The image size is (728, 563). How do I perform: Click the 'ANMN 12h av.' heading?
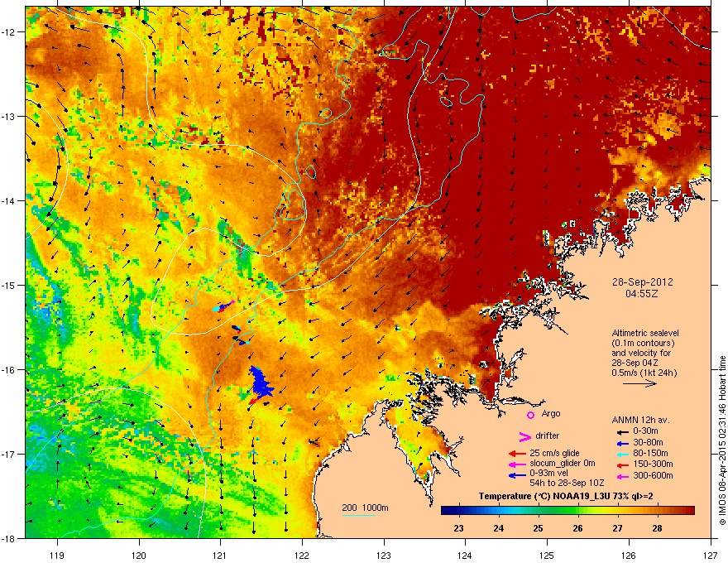(x=640, y=420)
